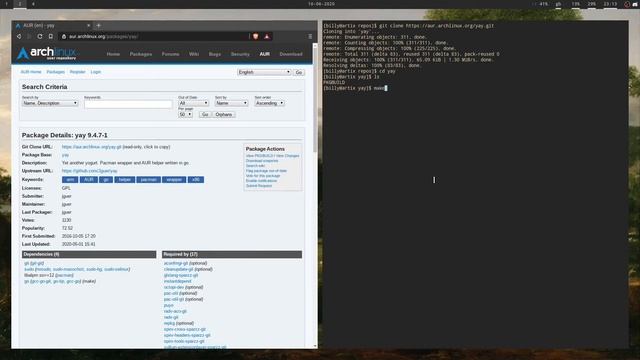Open the git dependency link
The width and height of the screenshot is (640, 360).
[26, 263]
